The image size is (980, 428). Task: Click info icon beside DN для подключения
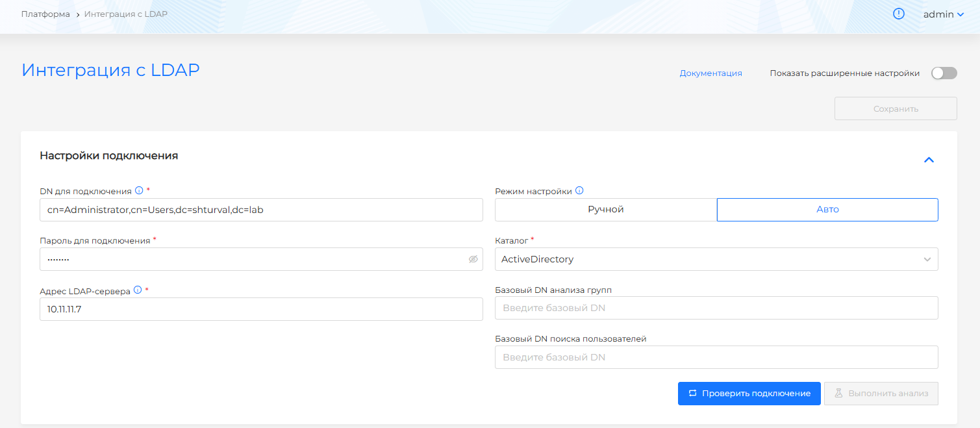tap(138, 190)
